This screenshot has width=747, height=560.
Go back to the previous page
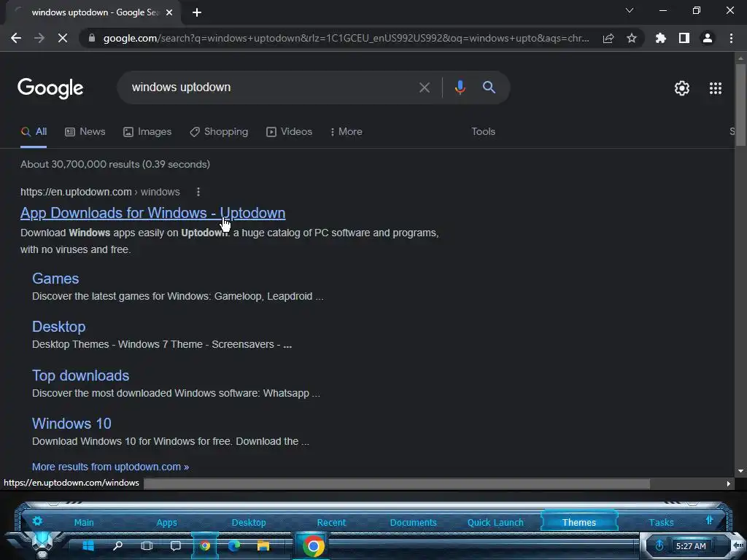click(x=16, y=38)
